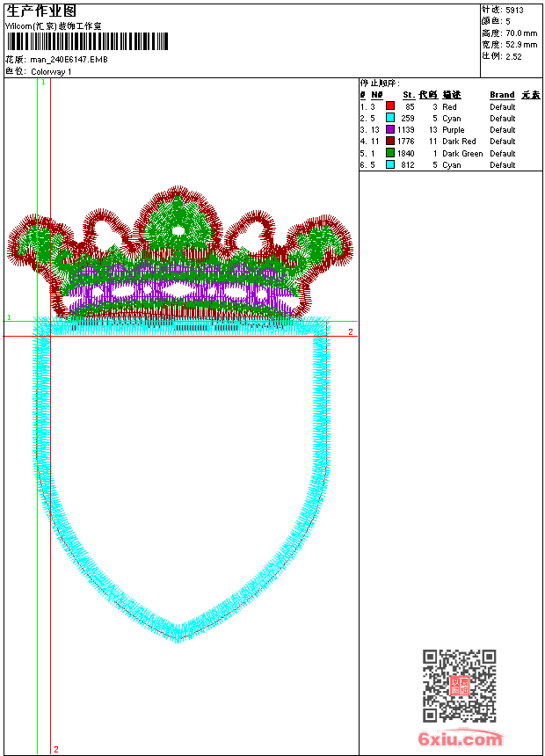The width and height of the screenshot is (545, 756).
Task: Click the 描述 column header
Action: click(x=451, y=95)
